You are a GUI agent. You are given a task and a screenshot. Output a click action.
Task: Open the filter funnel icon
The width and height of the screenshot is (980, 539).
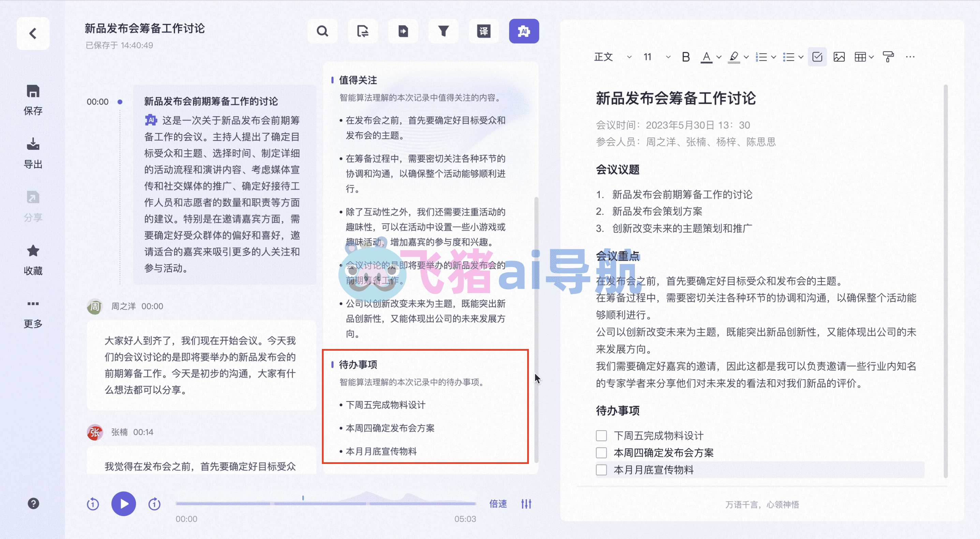click(x=443, y=31)
